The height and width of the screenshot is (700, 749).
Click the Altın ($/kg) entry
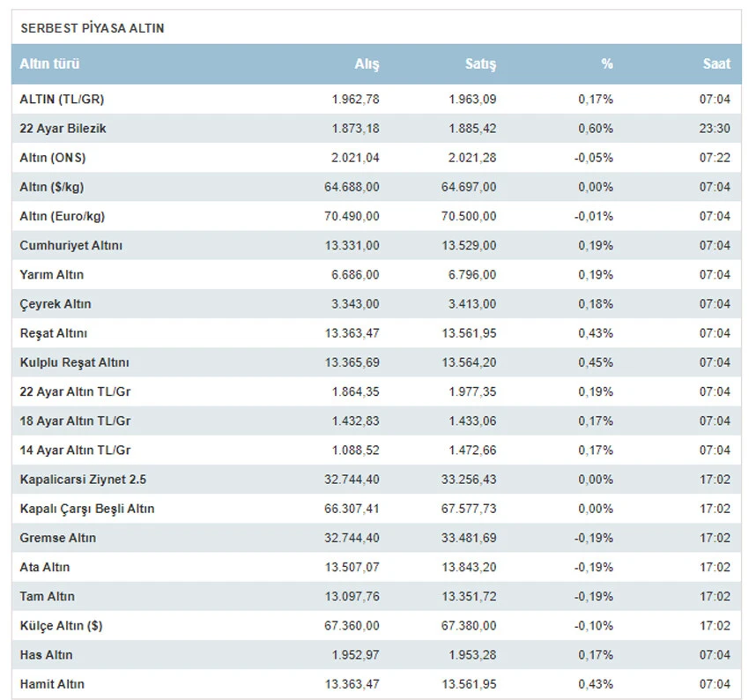(52, 187)
